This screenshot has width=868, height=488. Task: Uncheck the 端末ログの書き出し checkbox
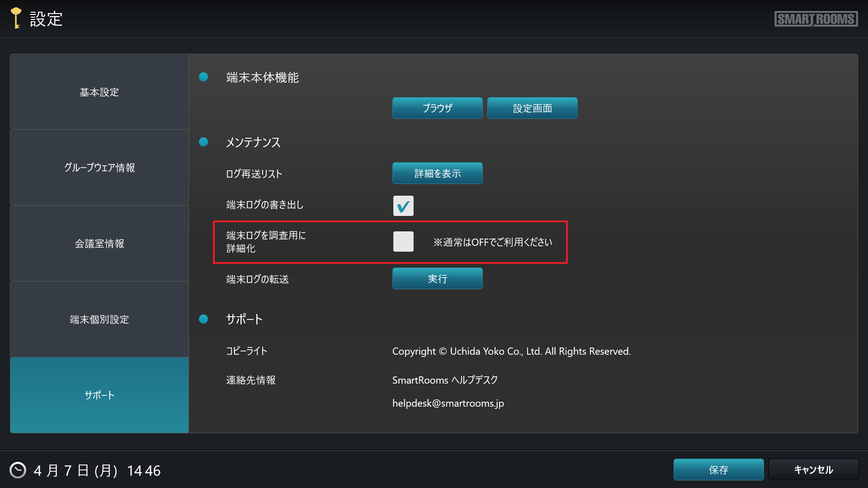[403, 206]
